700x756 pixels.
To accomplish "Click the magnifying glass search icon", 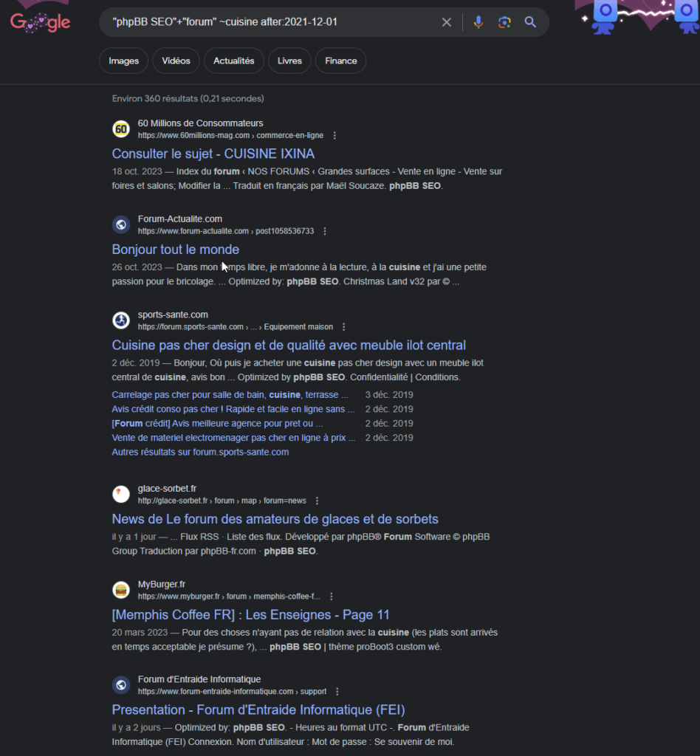I will coord(530,22).
